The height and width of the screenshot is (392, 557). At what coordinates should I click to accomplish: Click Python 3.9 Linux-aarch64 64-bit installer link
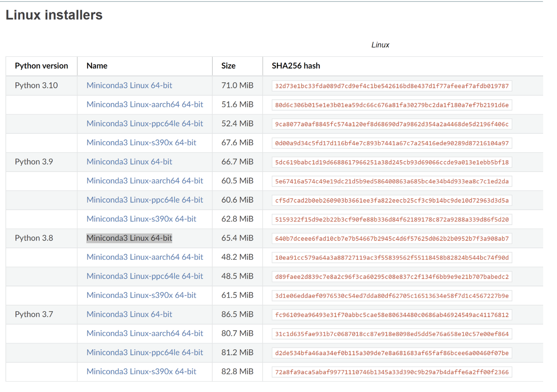click(145, 181)
